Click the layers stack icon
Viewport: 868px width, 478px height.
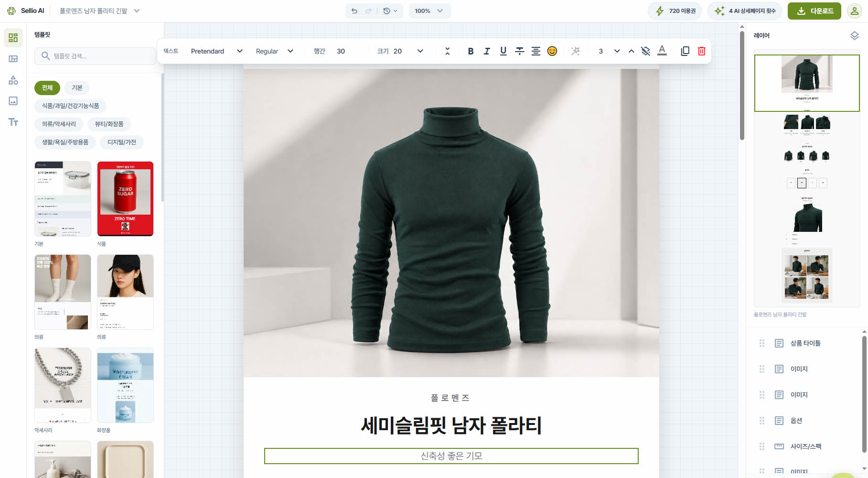click(x=854, y=36)
